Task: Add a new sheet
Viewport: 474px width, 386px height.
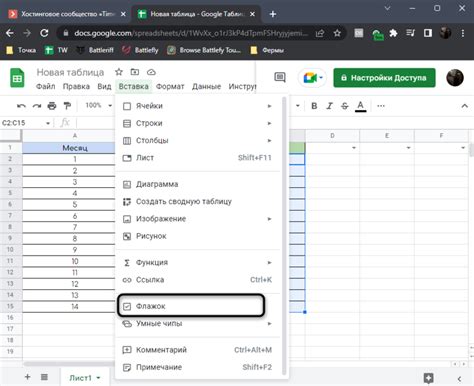Action: coord(27,377)
